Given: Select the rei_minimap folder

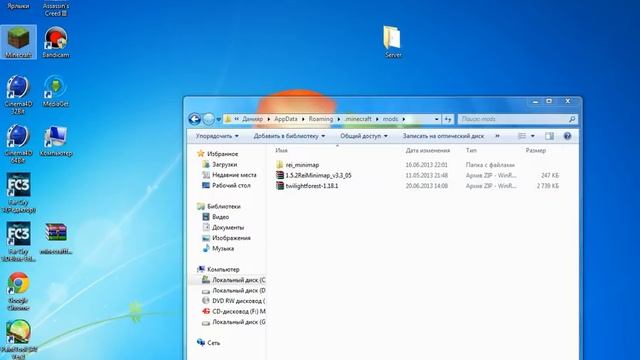Looking at the screenshot, I should tap(302, 165).
